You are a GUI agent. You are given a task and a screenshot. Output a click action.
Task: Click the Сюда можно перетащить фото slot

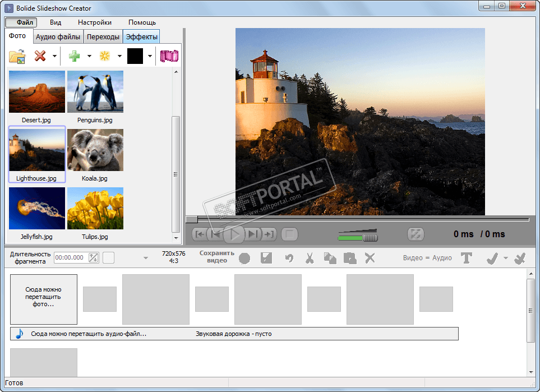tap(44, 299)
